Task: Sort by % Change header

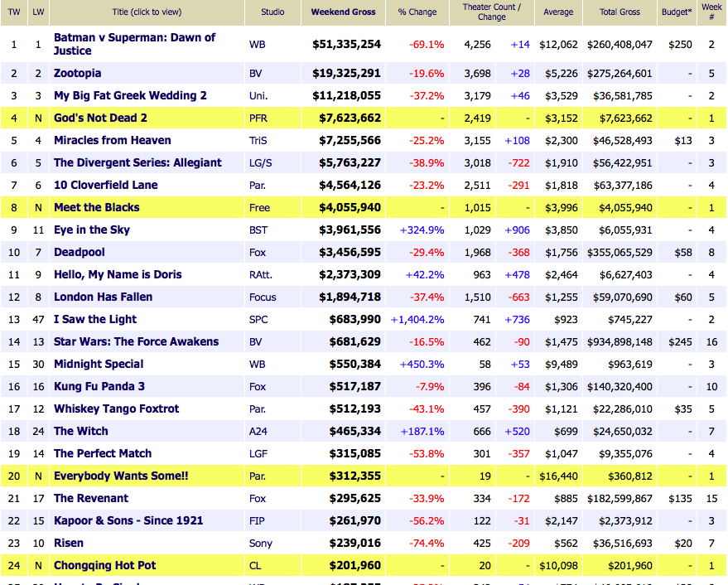Action: click(x=417, y=12)
